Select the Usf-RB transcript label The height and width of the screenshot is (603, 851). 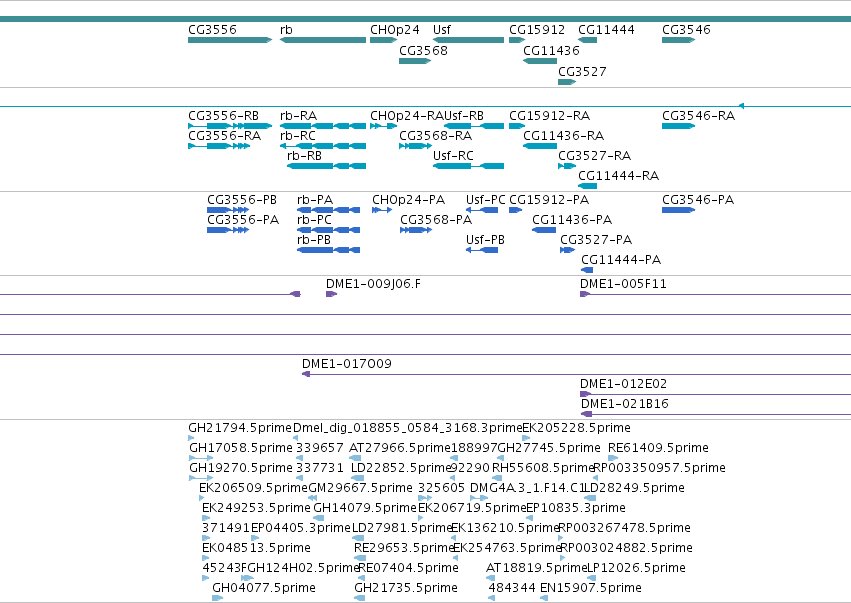click(x=464, y=116)
